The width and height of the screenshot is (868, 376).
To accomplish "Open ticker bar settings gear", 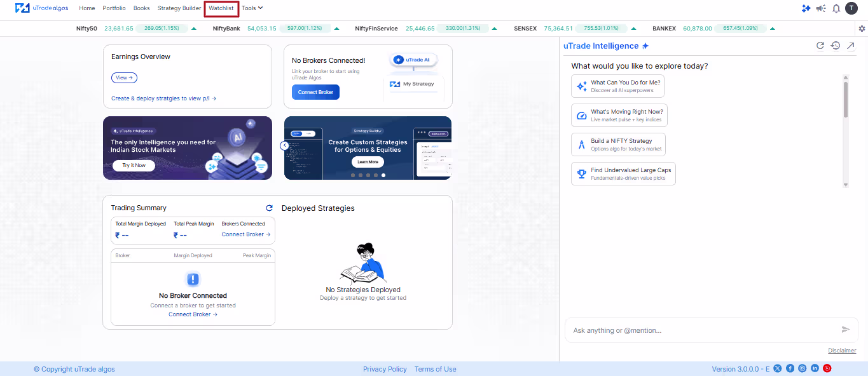I will click(862, 29).
